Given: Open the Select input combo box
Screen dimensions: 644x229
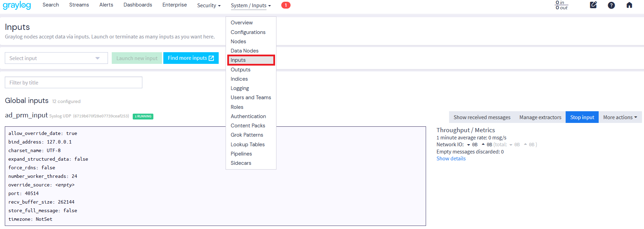Looking at the screenshot, I should click(56, 58).
